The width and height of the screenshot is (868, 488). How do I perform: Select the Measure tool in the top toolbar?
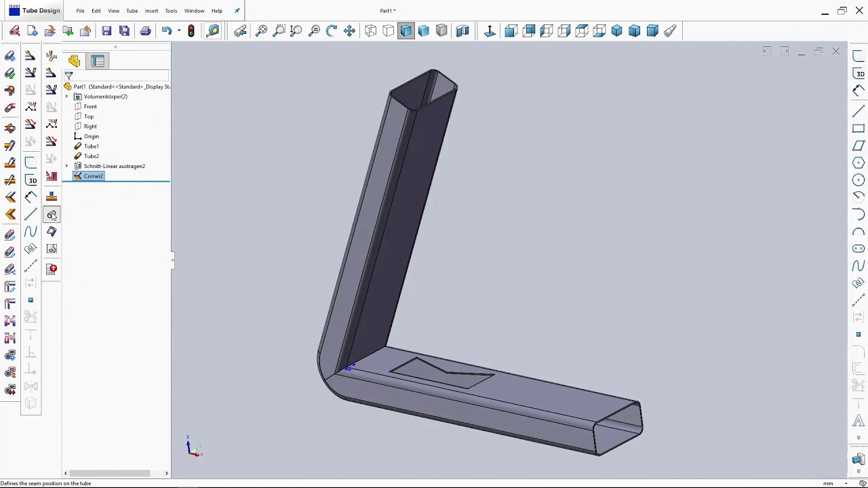click(213, 30)
